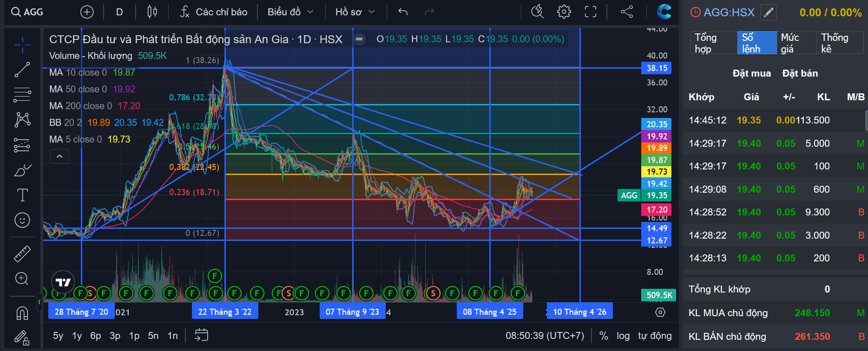Add a symbol with the plus icon
Image resolution: width=868 pixels, height=351 pixels.
87,12
